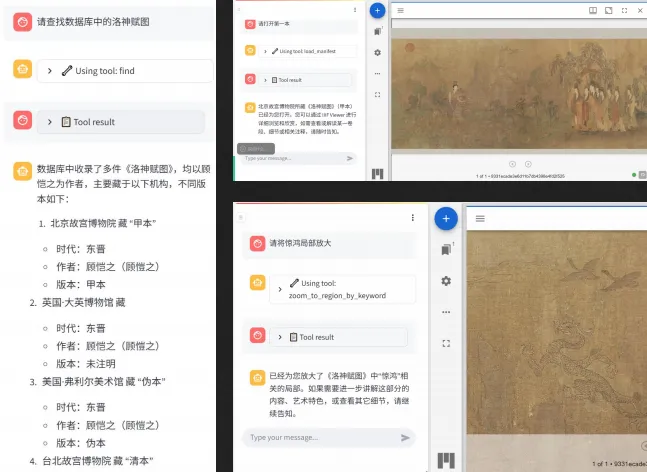Image resolution: width=647 pixels, height=472 pixels.
Task: Click the bookmark icon next to the zoom_to_region_by_keyword chat
Action: (446, 249)
